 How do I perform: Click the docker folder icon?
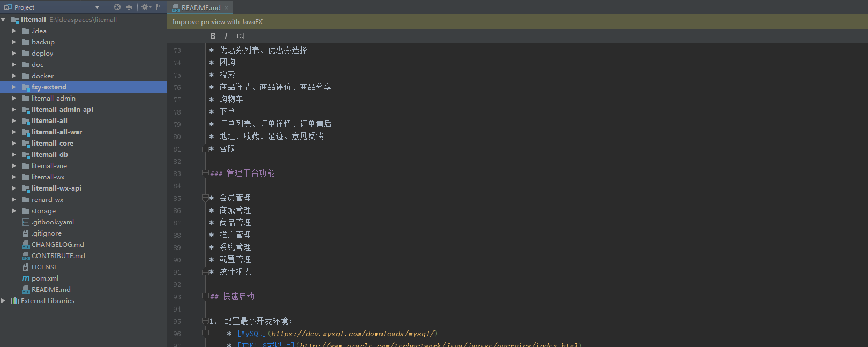(x=26, y=76)
